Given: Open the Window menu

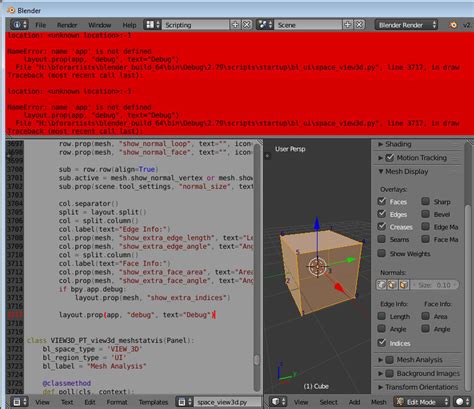Looking at the screenshot, I should tap(100, 25).
